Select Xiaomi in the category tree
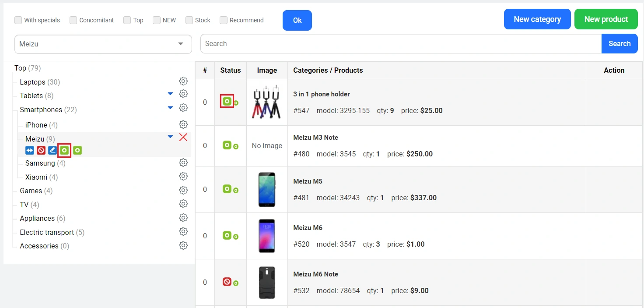Screen dimensions: 644x308 (36, 177)
